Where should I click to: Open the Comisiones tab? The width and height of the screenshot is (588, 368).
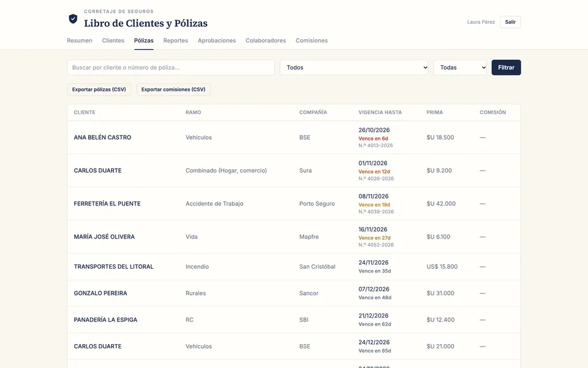click(312, 40)
